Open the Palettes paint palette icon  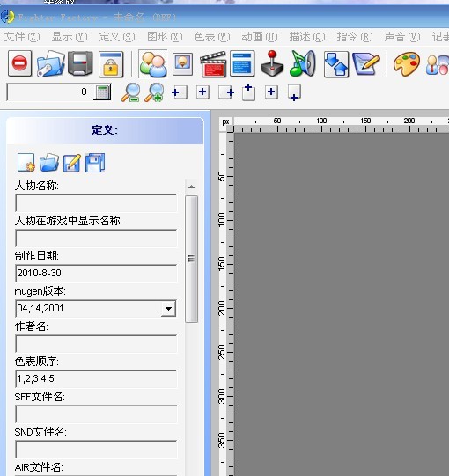coord(407,64)
